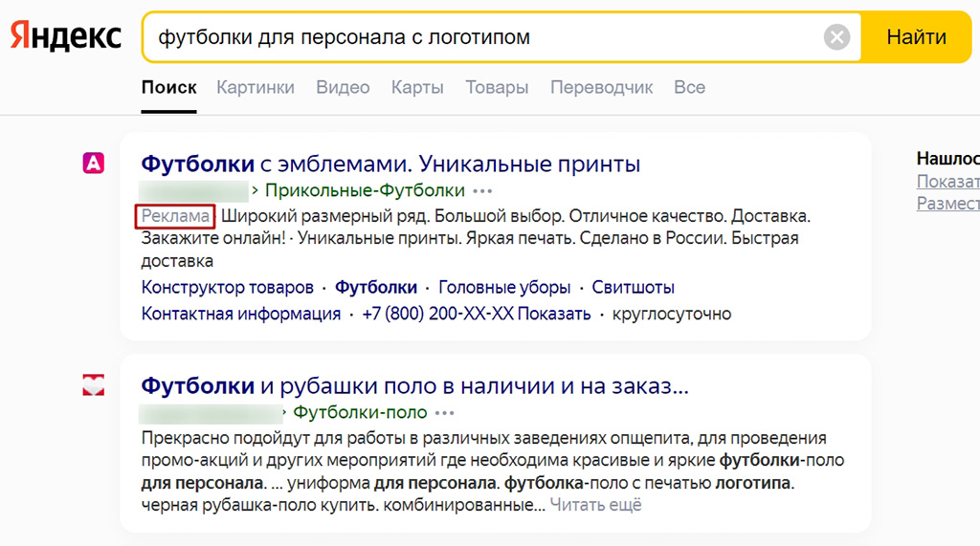Click the круглосуточно working hours text

click(x=672, y=314)
